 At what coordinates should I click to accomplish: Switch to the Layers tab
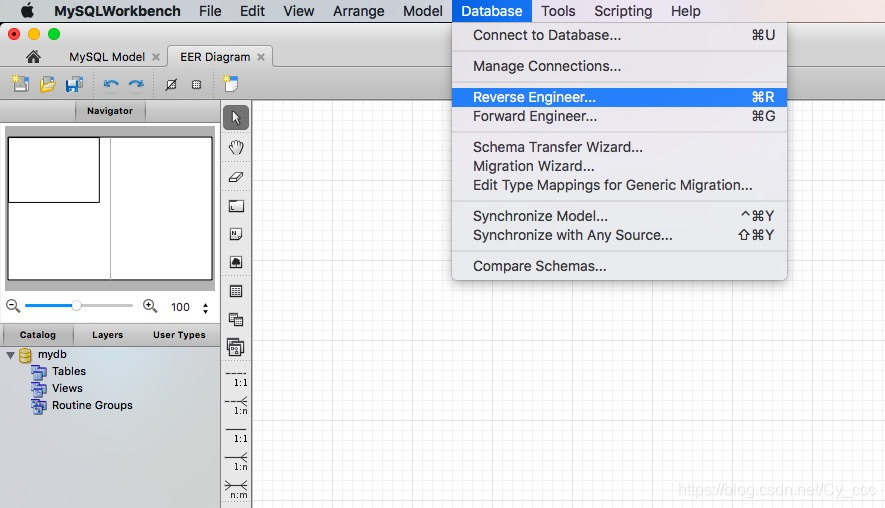(107, 335)
